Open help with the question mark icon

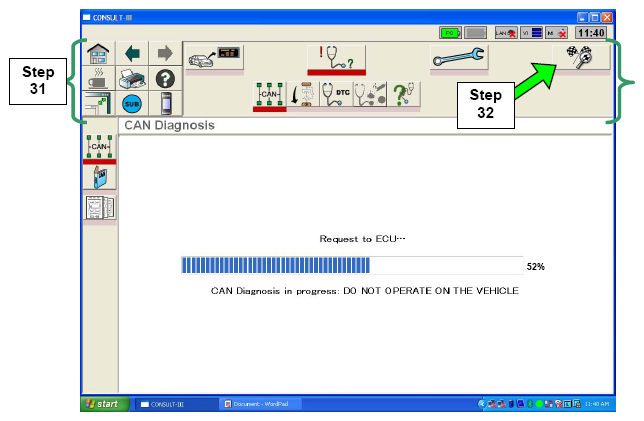pyautogui.click(x=166, y=78)
